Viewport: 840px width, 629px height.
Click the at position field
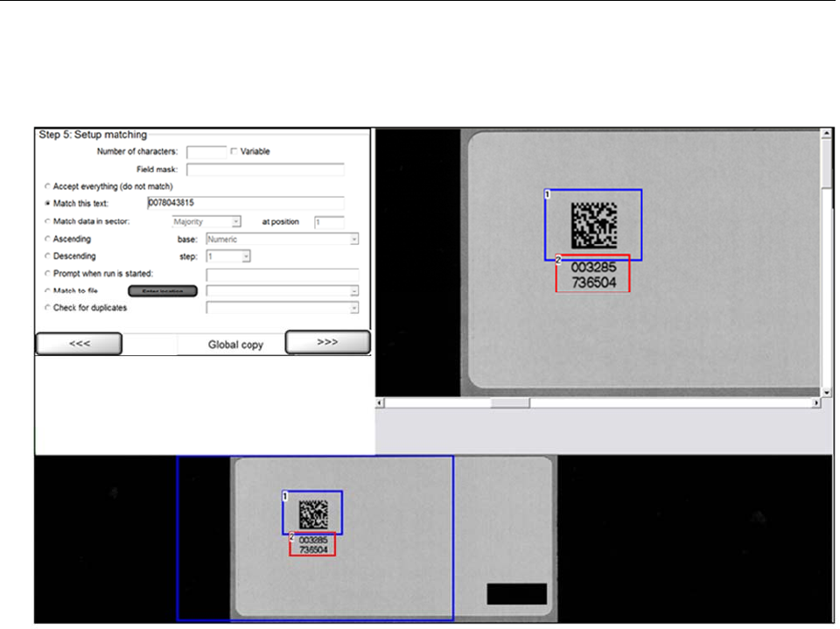329,222
